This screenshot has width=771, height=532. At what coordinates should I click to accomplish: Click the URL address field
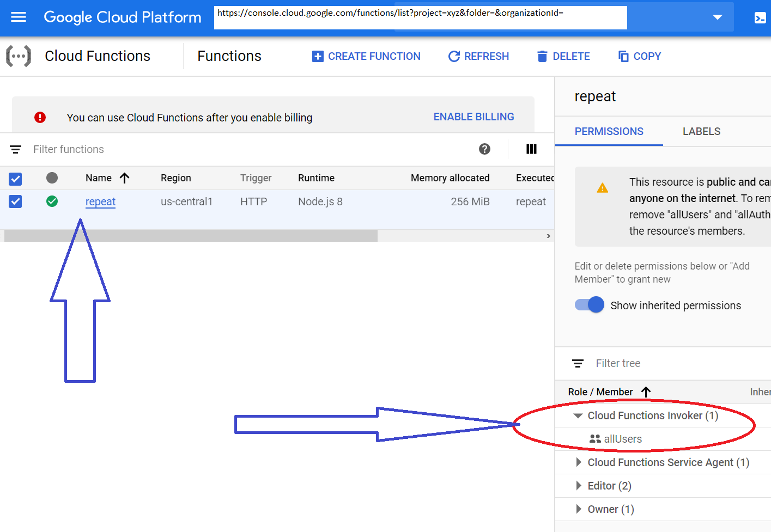pyautogui.click(x=420, y=17)
